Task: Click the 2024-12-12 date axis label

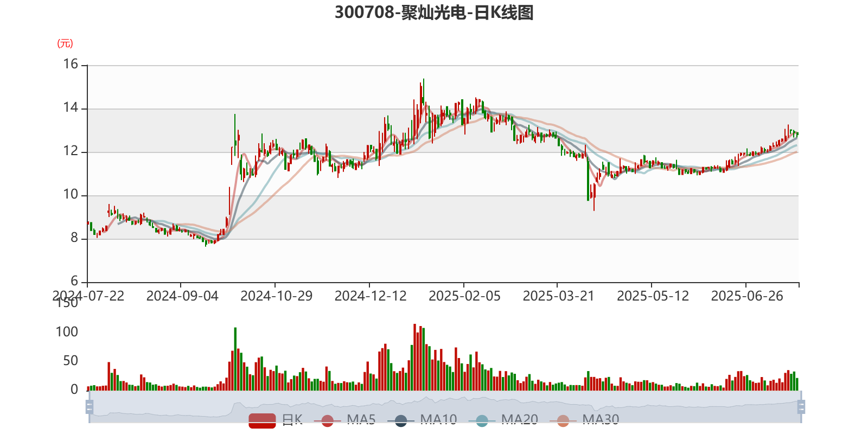Action: pos(371,296)
